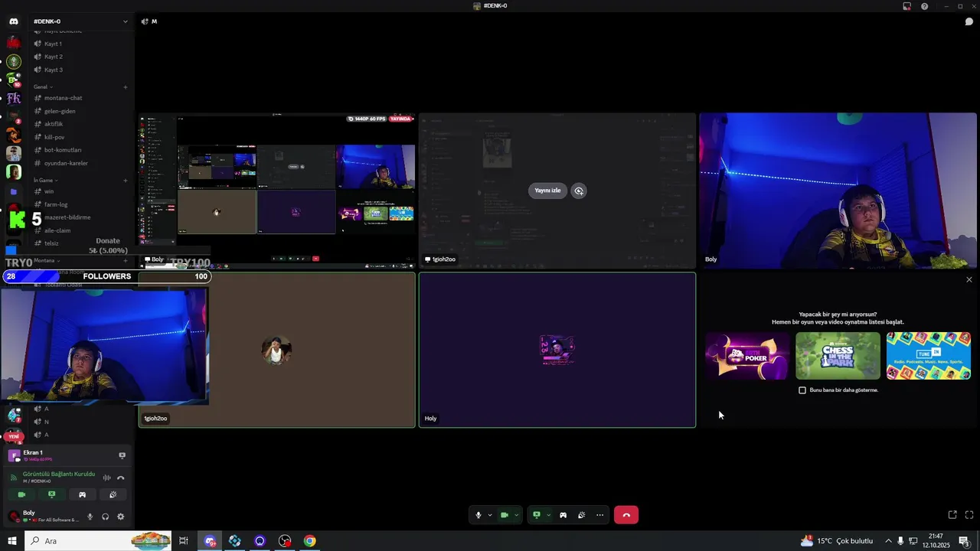Open more options in call controls
Screen dimensions: 980x551
(599, 515)
